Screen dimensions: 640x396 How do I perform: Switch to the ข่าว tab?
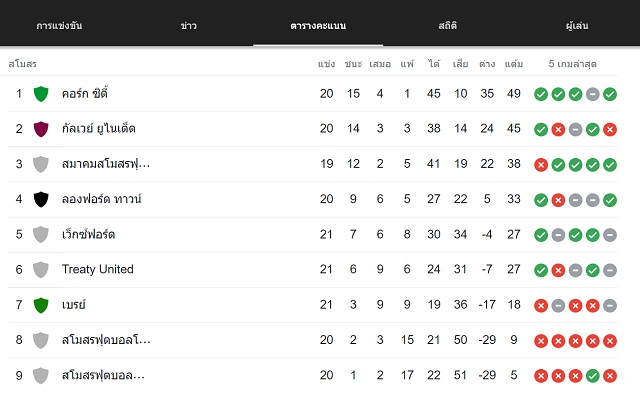(x=189, y=26)
